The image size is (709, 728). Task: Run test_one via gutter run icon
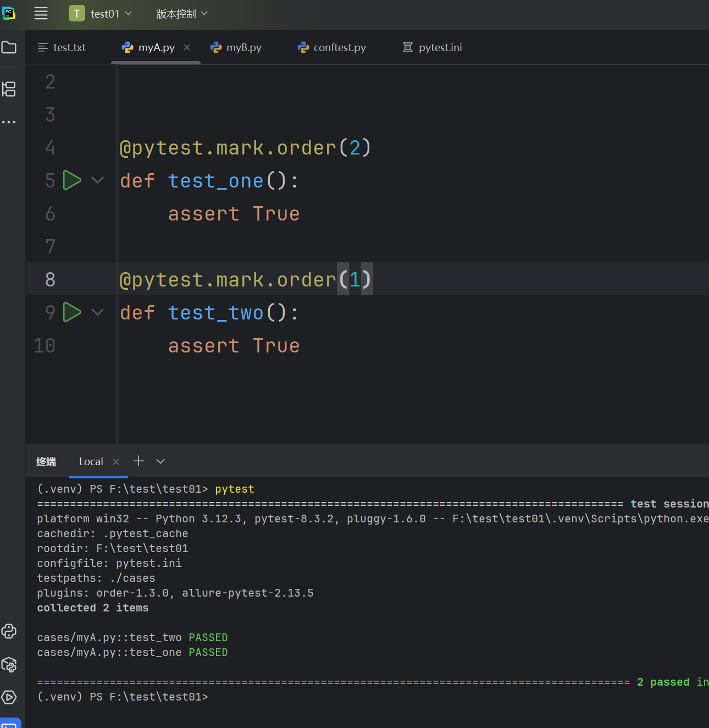pos(72,180)
